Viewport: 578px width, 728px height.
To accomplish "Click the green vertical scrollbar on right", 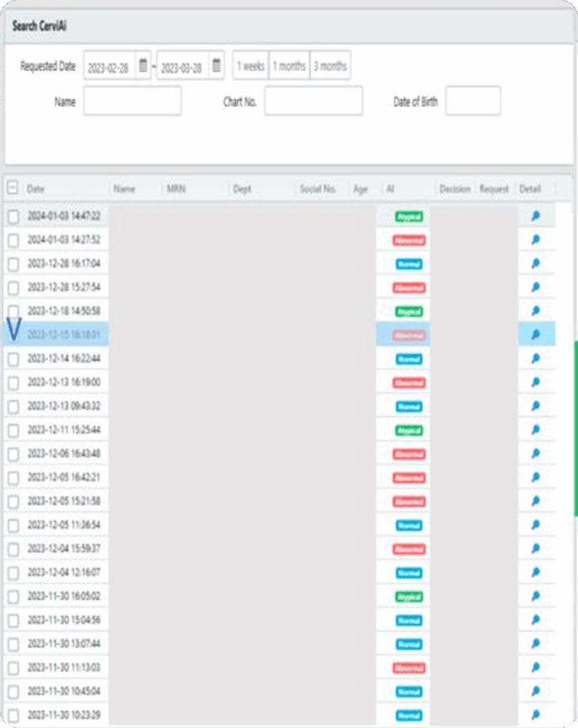I will [x=575, y=427].
